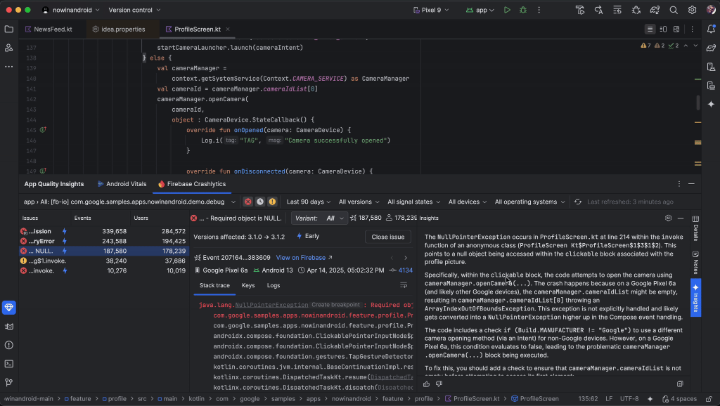Open the Terminal tool window

click(9, 364)
